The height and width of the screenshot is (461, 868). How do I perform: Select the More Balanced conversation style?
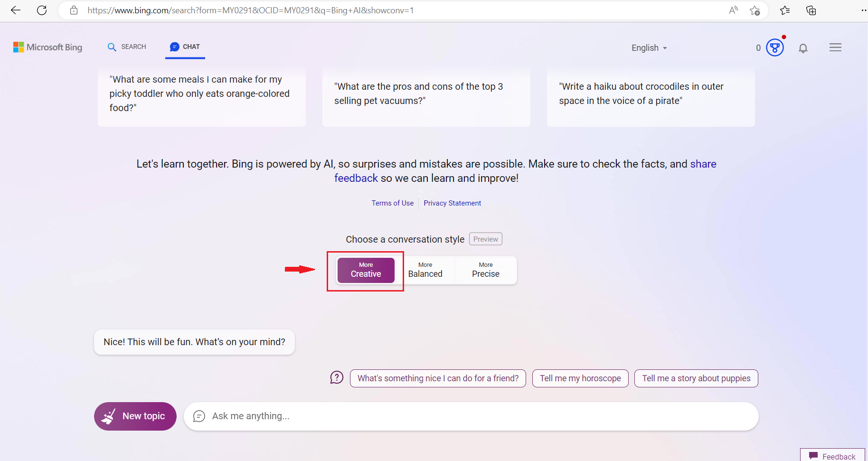pos(425,270)
